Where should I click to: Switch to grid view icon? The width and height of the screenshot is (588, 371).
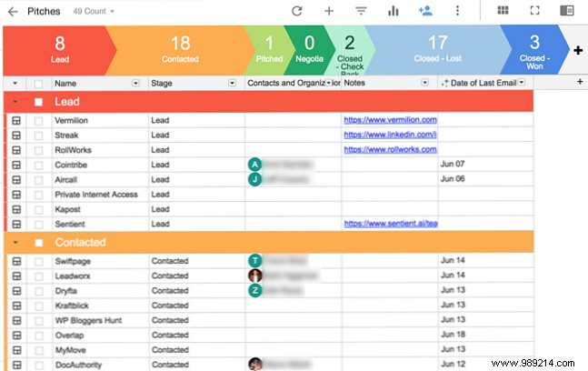click(x=503, y=11)
